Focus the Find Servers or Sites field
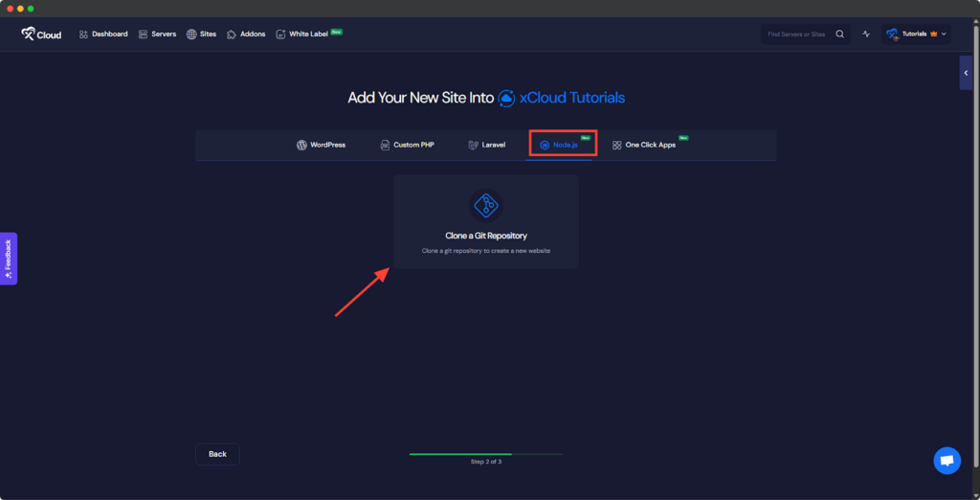The height and width of the screenshot is (500, 980). pyautogui.click(x=796, y=34)
